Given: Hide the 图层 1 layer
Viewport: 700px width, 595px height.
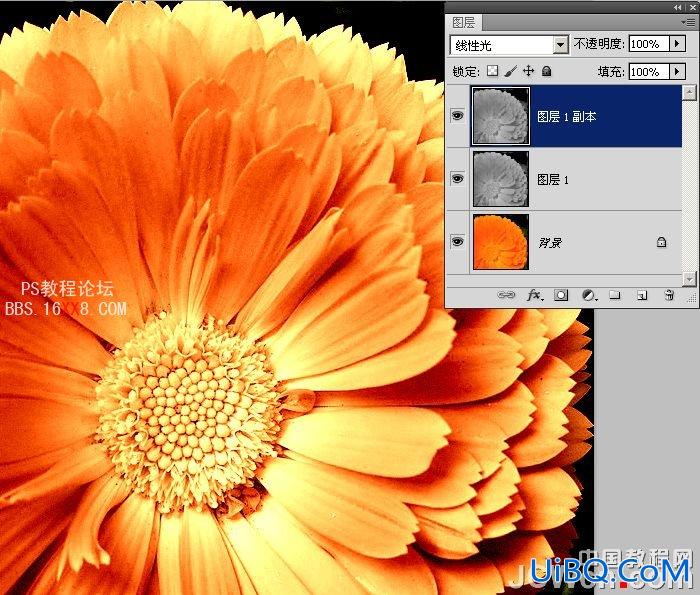Looking at the screenshot, I should point(457,179).
